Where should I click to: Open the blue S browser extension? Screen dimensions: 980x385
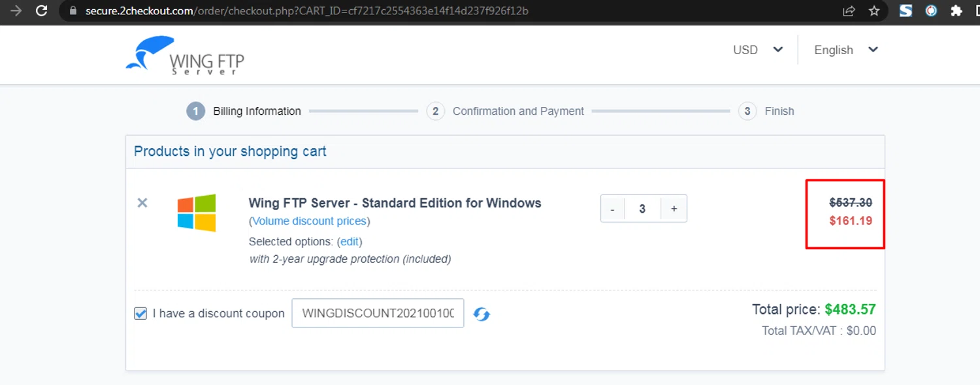(x=906, y=11)
